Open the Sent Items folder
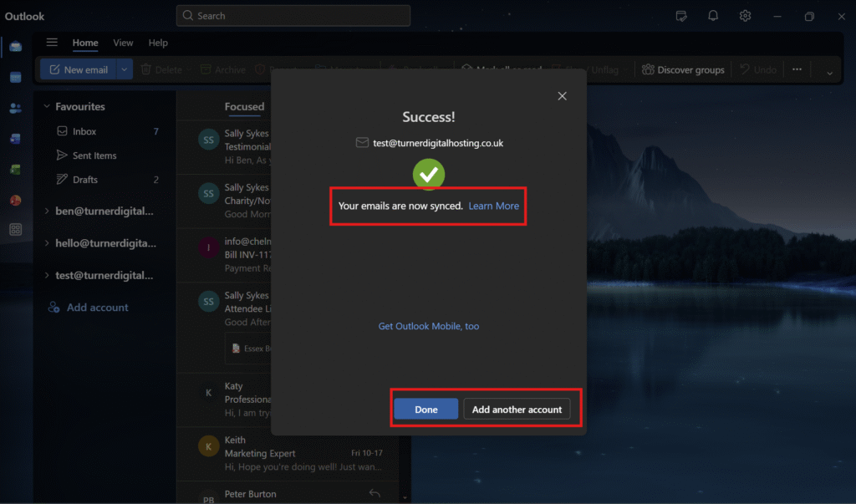The height and width of the screenshot is (504, 856). click(x=106, y=155)
